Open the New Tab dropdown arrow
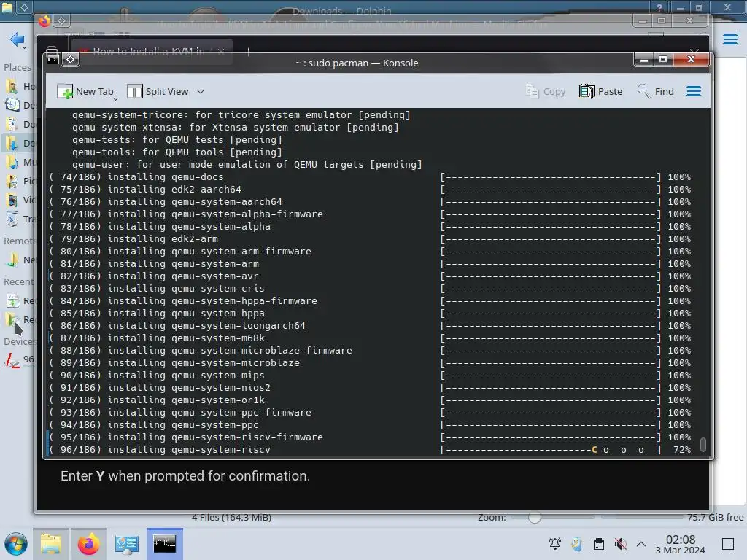Viewport: 747px width, 560px height. coord(116,99)
